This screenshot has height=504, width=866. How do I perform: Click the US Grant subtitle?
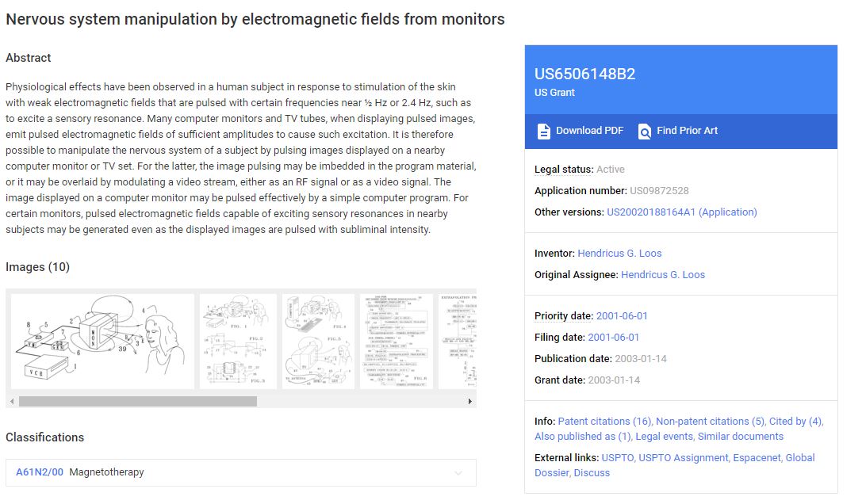pos(554,93)
